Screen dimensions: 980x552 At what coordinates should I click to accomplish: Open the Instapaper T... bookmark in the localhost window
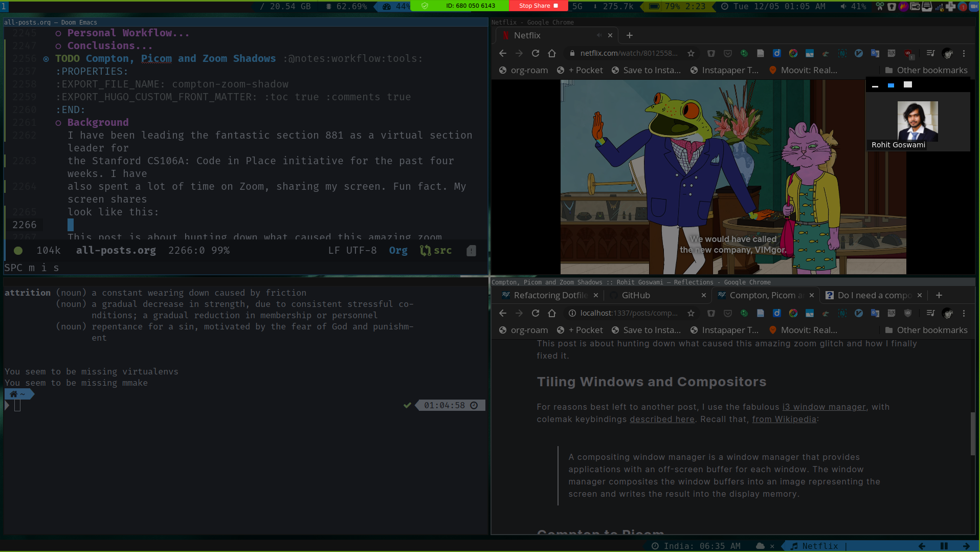click(724, 330)
